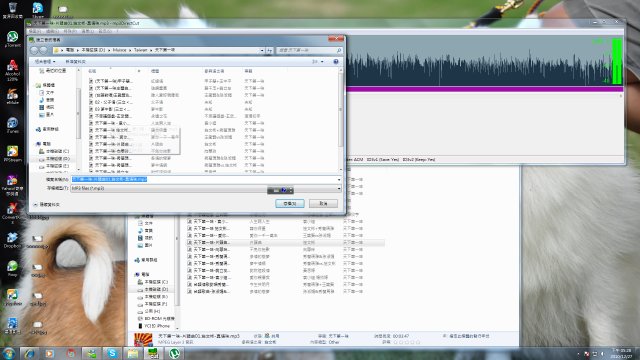Screen dimensions: 640x360
Task: Launch the PPStream desktop shortcut
Action: click(12, 153)
